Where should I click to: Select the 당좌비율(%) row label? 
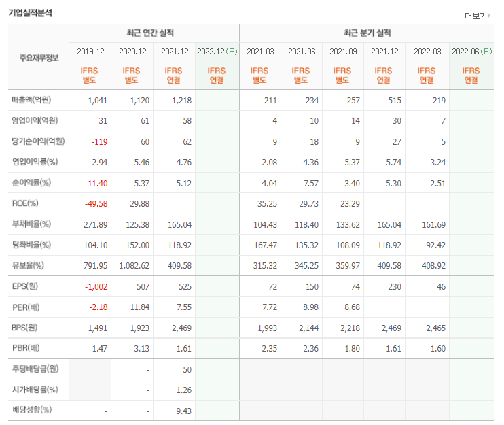click(31, 245)
